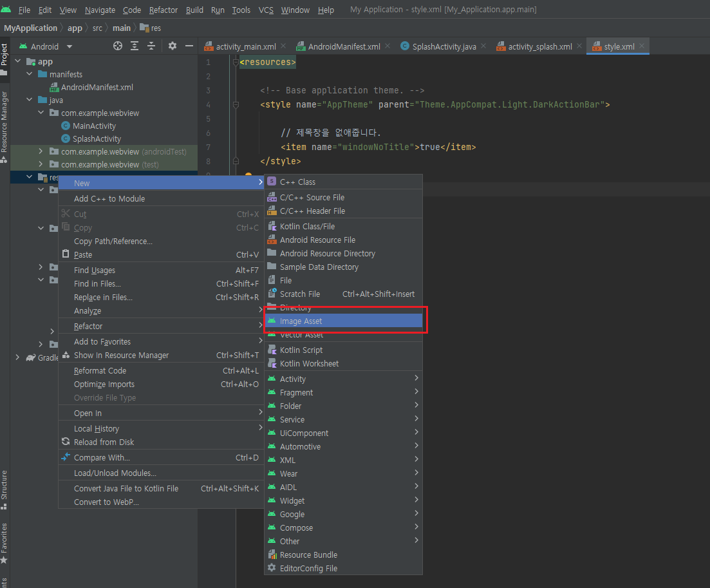Close the AndroidManifest.xml tab

coord(388,46)
